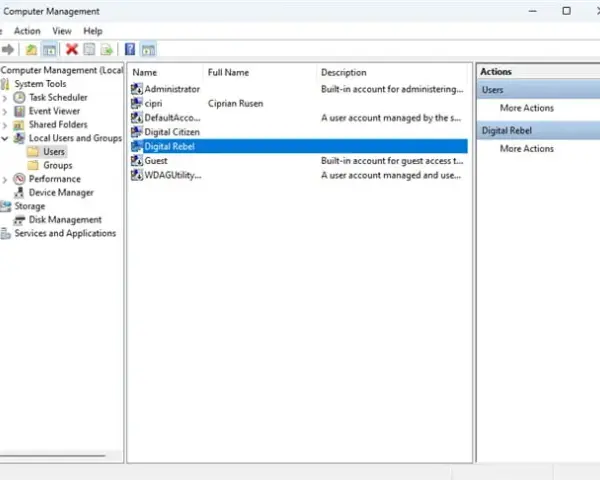
Task: Click the Guest user icon
Action: pyautogui.click(x=137, y=160)
